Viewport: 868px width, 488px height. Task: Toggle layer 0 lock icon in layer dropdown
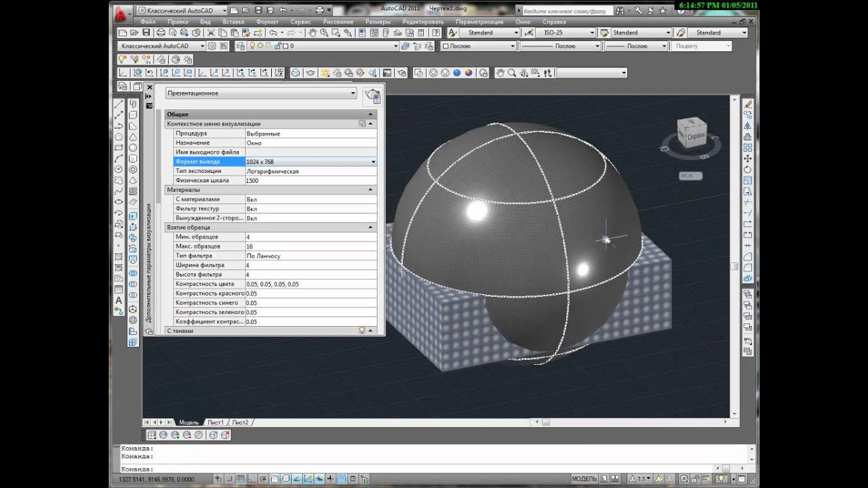coord(277,46)
